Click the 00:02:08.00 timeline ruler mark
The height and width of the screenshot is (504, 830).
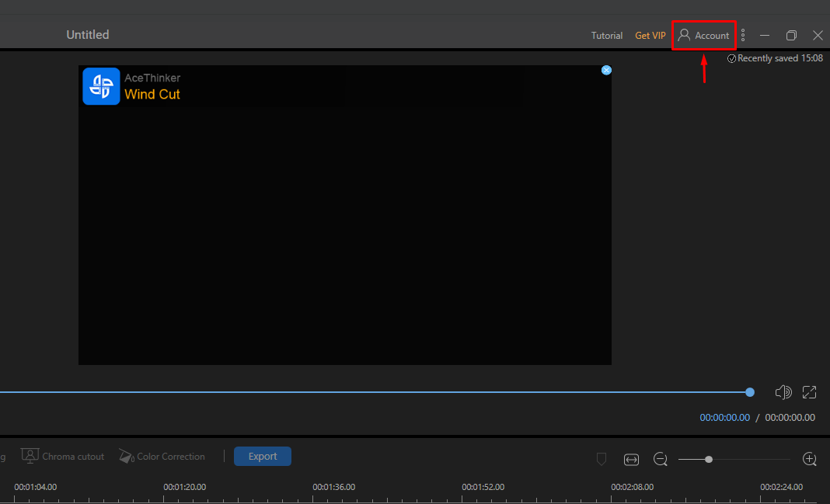[x=632, y=487]
